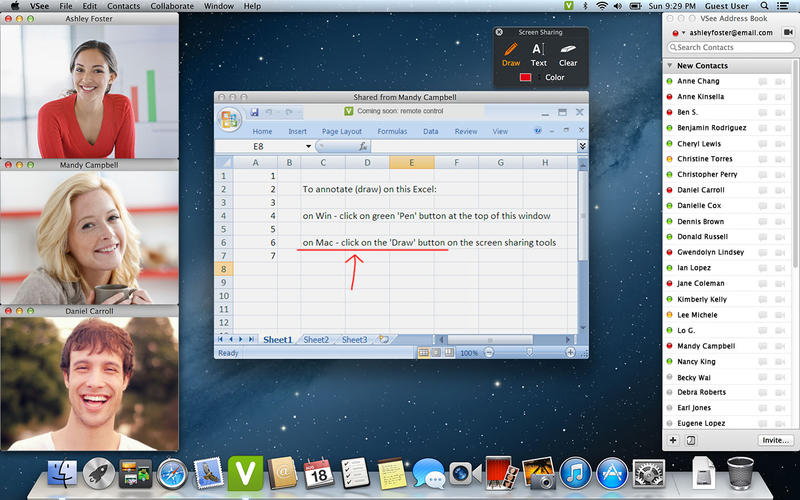This screenshot has height=500, width=800.
Task: Switch to the Sheet2 tab
Action: 316,340
